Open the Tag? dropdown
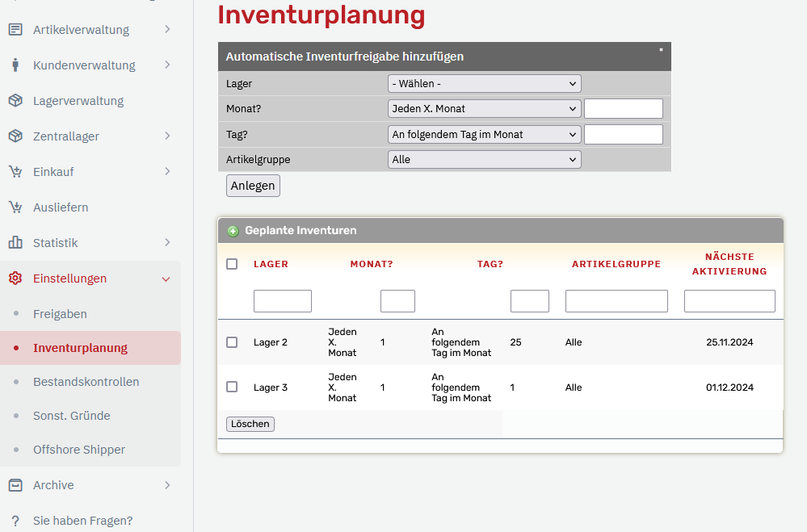The height and width of the screenshot is (532, 807). pyautogui.click(x=485, y=134)
